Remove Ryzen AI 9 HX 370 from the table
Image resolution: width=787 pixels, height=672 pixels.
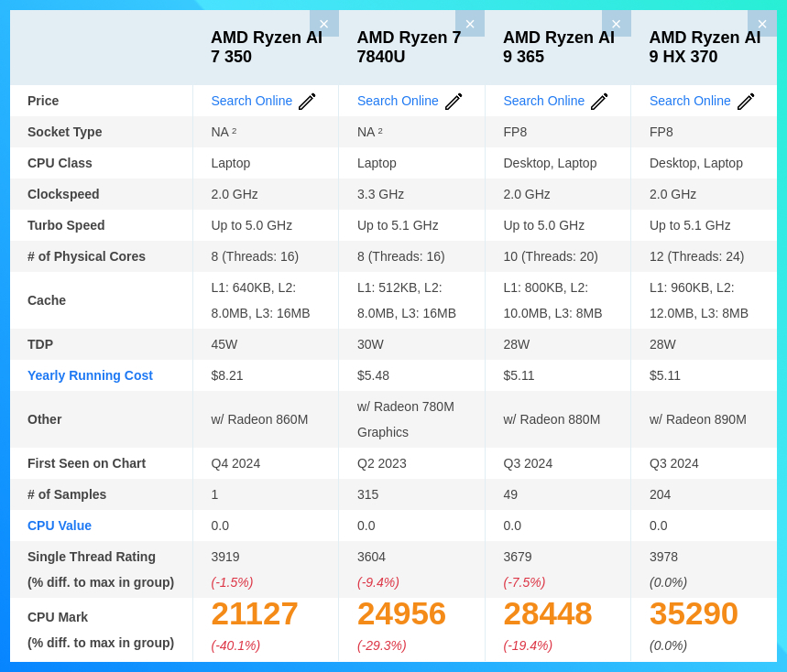point(761,23)
